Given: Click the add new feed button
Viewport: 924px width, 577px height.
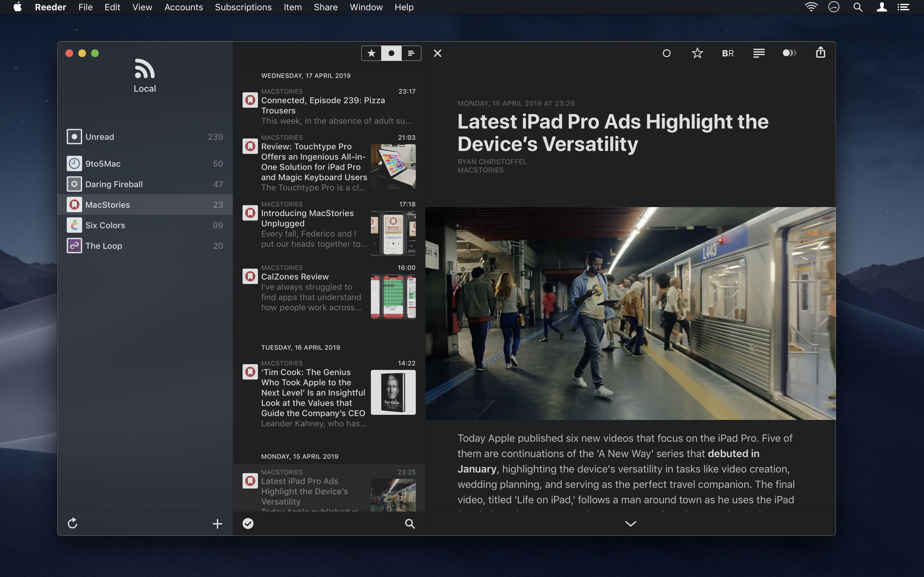Looking at the screenshot, I should pos(217,523).
